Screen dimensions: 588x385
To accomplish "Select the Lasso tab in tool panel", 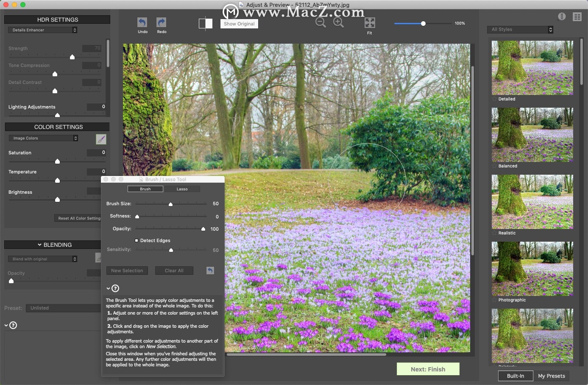I will (182, 189).
